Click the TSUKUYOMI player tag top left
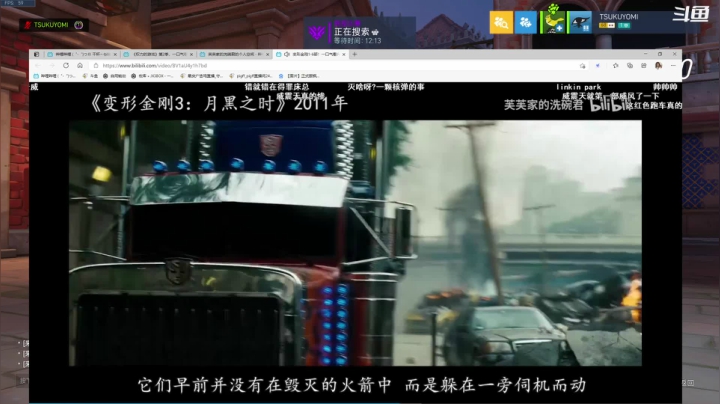This screenshot has height=404, width=720. (x=54, y=25)
